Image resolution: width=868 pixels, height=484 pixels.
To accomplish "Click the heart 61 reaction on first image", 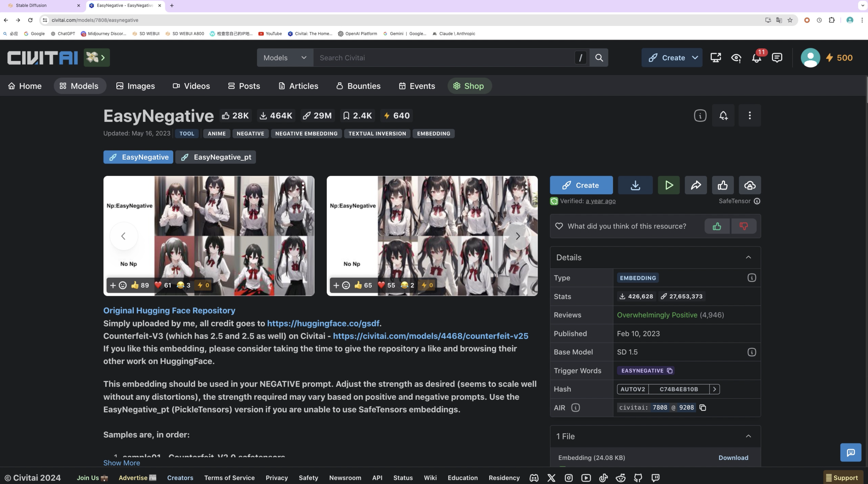I will coord(163,285).
